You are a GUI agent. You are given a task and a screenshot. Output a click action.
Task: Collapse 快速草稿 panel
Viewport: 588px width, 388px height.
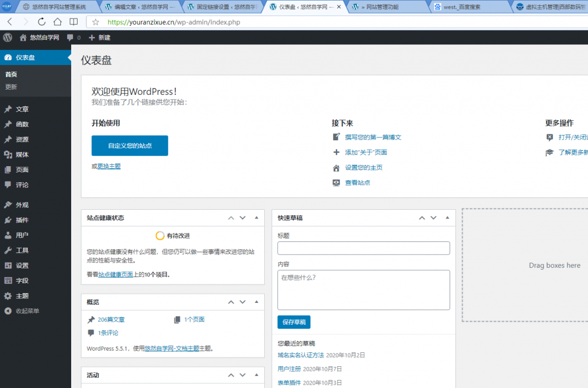[x=447, y=218]
